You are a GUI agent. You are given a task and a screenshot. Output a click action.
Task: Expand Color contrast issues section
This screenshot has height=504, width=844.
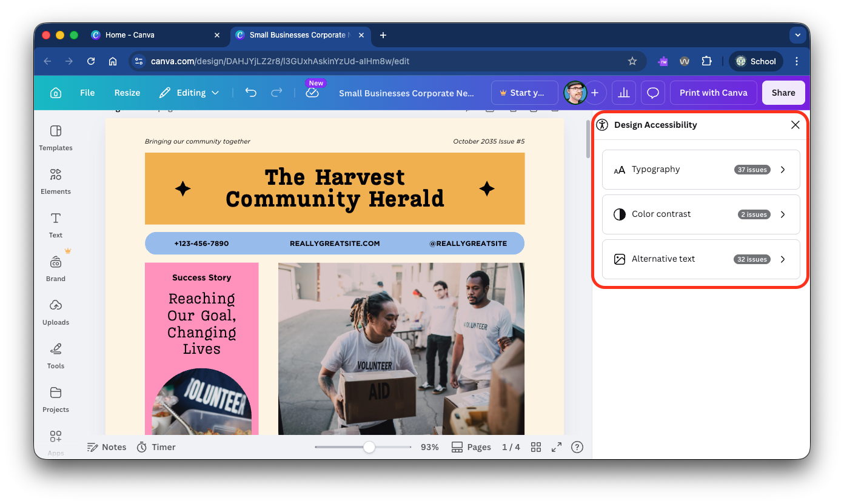click(x=701, y=214)
